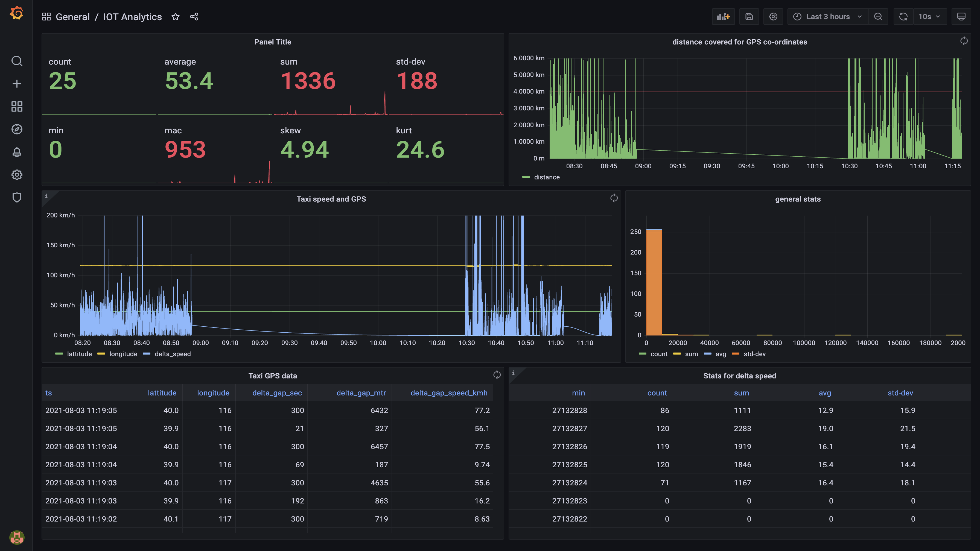Share the dashboard using the share icon
980x551 pixels.
click(x=194, y=17)
